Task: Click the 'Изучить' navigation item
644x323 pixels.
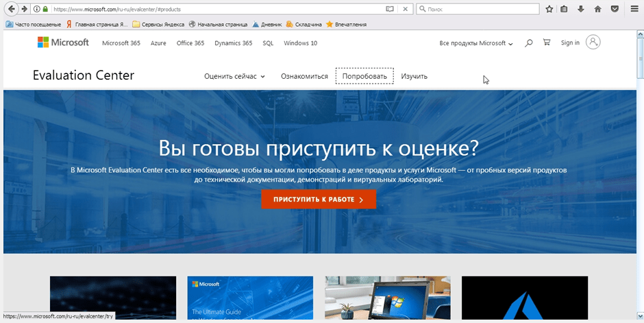Action: coord(414,76)
